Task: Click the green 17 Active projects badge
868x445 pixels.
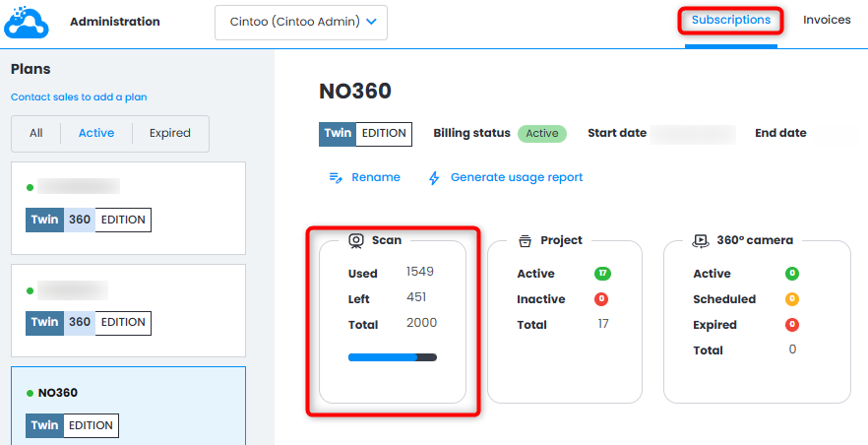Action: tap(602, 274)
